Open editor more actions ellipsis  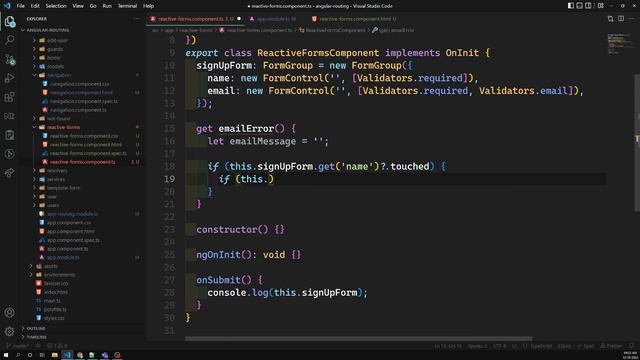point(631,19)
